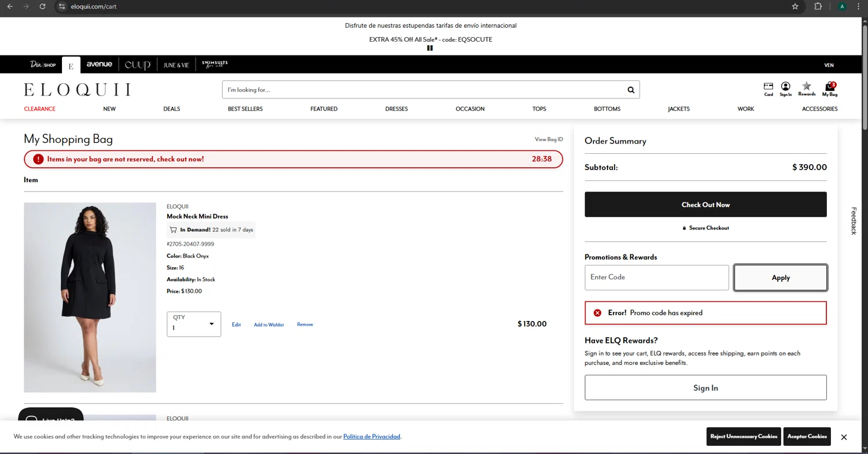Open the DRESSES menu

[396, 109]
